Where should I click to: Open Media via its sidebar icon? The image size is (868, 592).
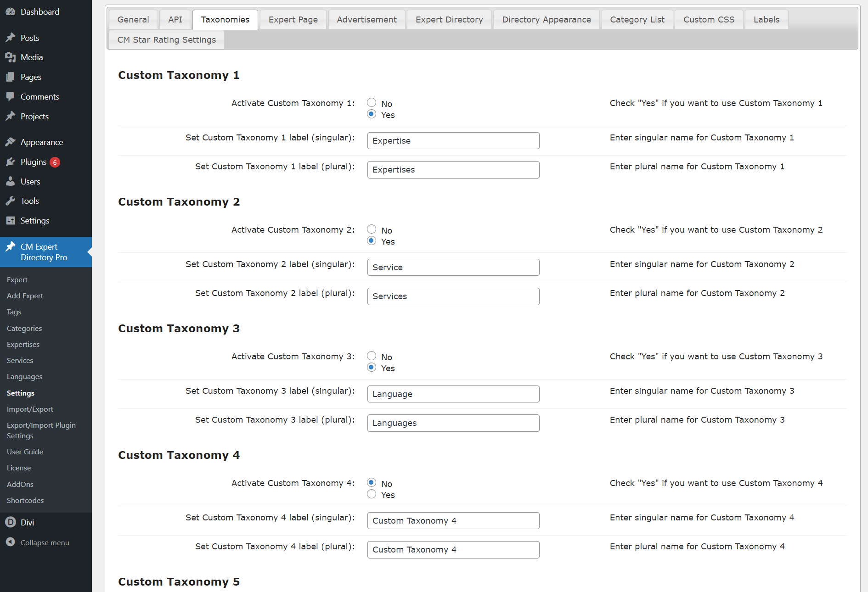10,57
